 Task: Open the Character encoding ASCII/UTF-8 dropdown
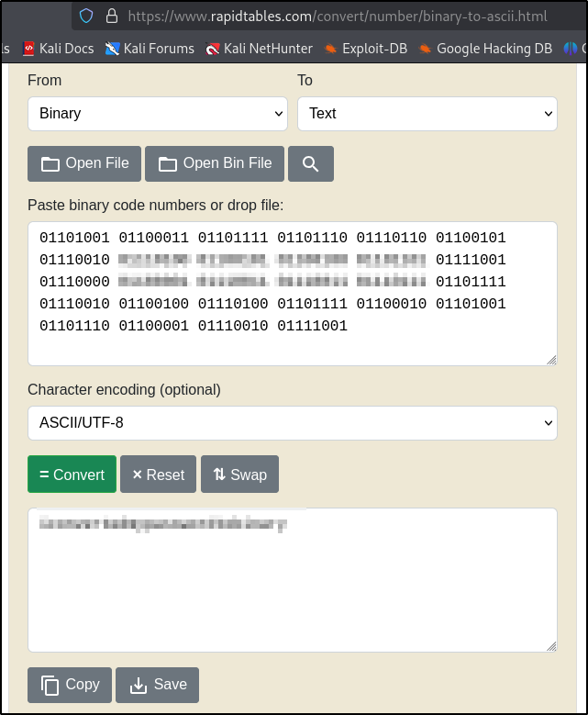[x=292, y=423]
